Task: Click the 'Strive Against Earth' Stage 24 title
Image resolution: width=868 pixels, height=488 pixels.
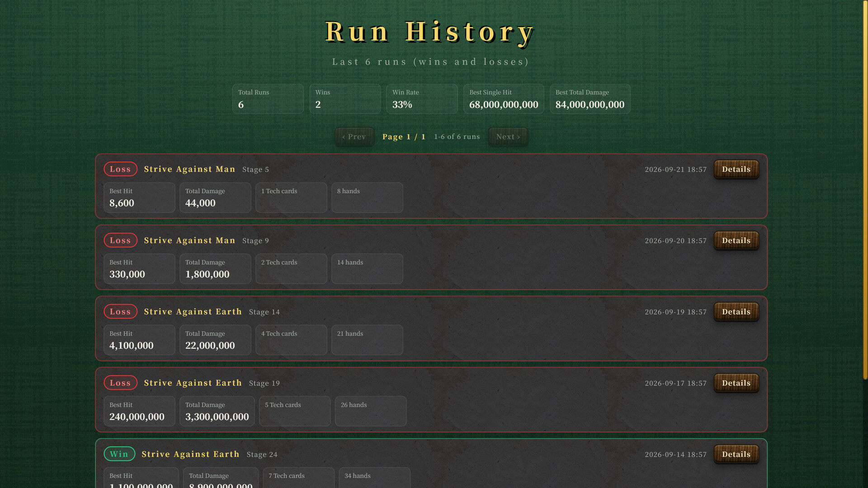Action: tap(190, 454)
